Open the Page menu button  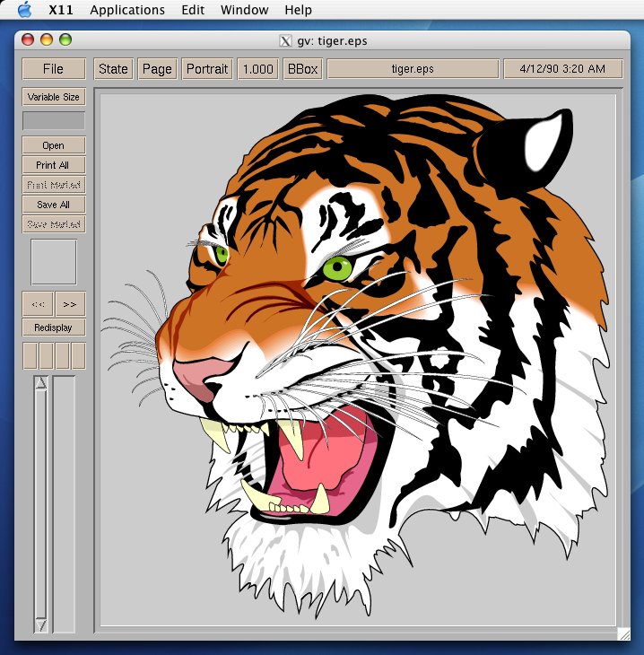pos(157,68)
